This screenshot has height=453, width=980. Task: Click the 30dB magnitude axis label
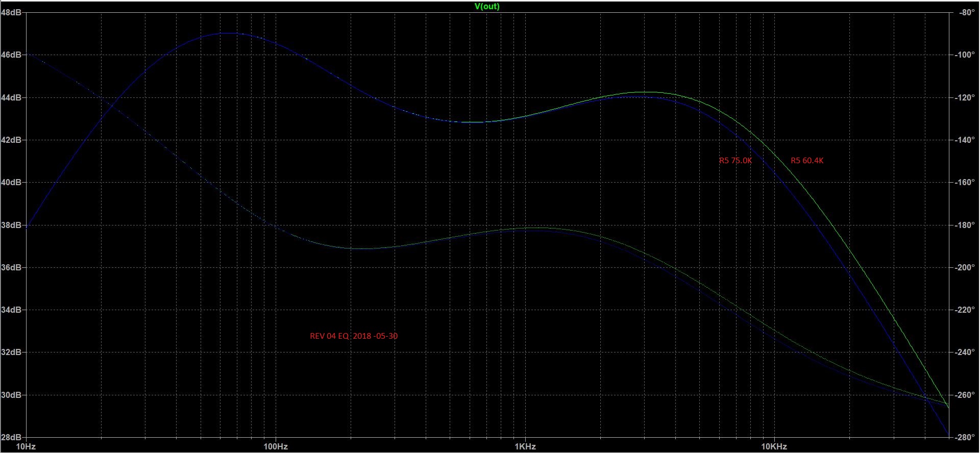(11, 395)
